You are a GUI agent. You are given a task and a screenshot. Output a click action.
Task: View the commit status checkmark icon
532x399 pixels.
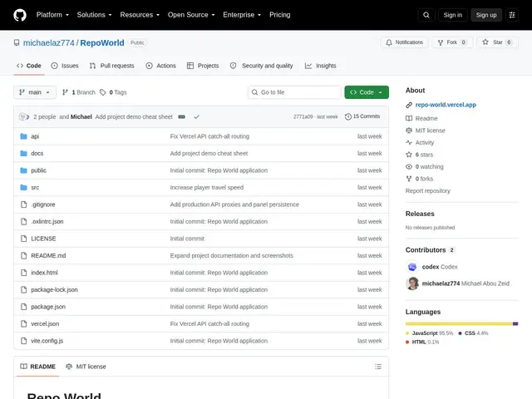(196, 116)
